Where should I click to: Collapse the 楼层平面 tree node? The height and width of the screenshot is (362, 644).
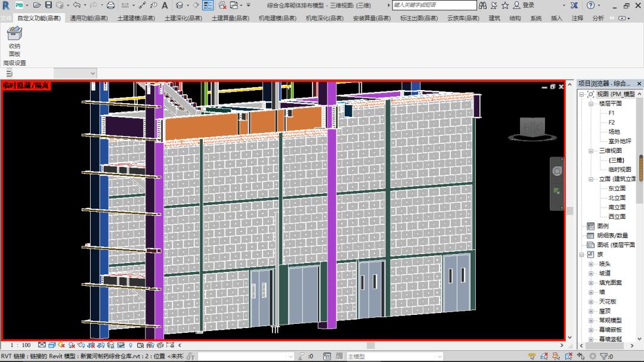point(591,104)
